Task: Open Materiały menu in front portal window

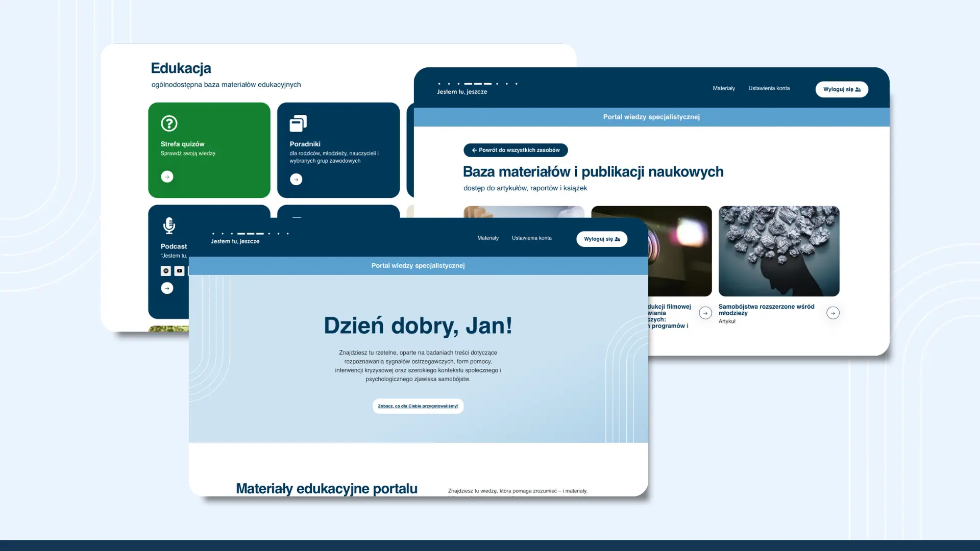Action: point(487,238)
